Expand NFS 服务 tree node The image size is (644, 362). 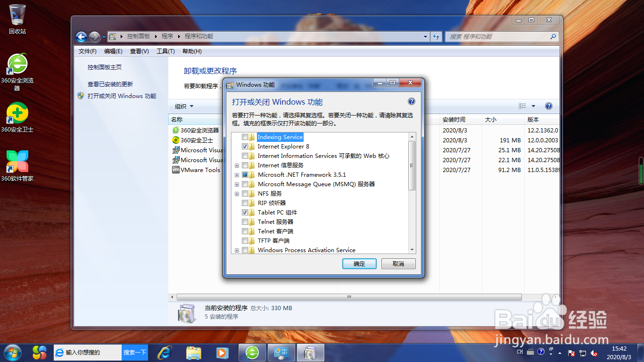237,194
